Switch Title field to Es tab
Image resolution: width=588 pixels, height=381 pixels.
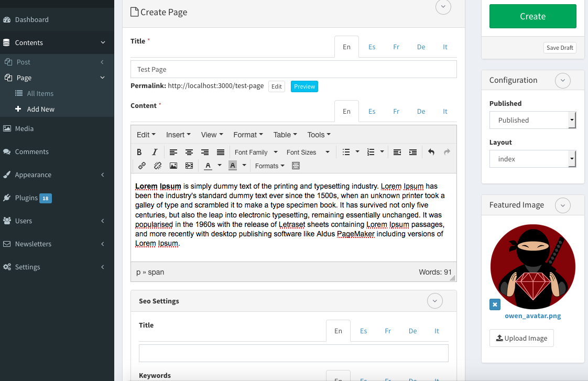click(x=372, y=47)
